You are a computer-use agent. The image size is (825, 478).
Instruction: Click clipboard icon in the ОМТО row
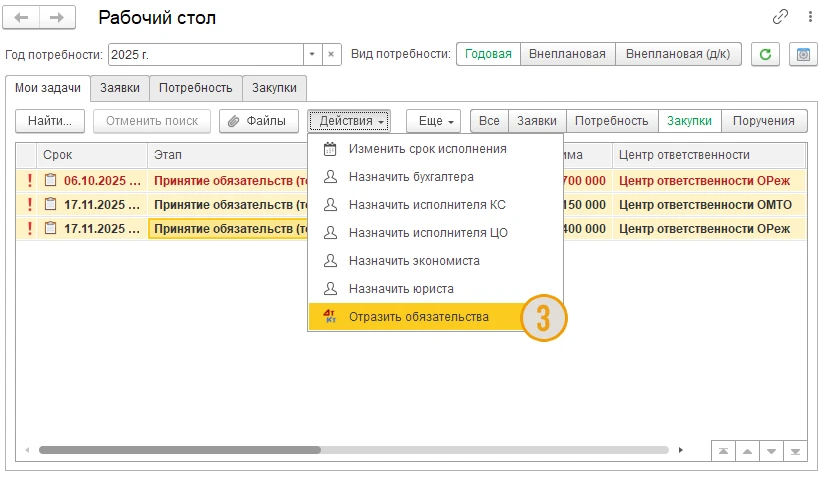point(51,204)
